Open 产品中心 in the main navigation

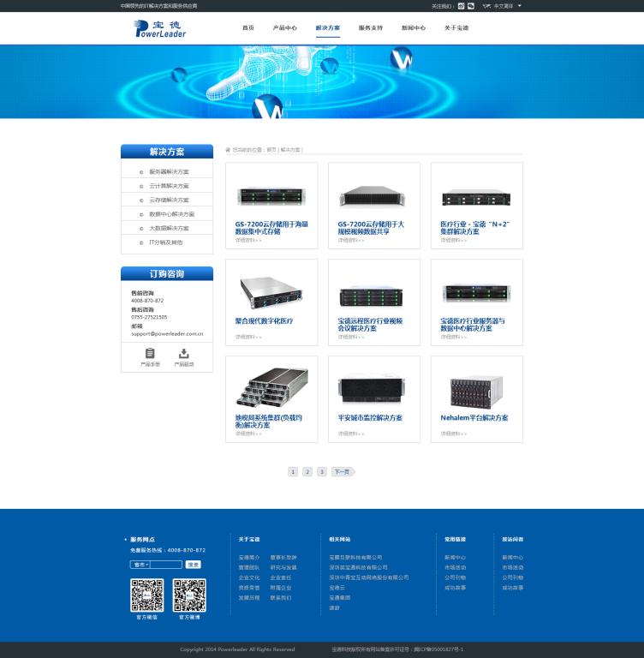click(x=284, y=28)
